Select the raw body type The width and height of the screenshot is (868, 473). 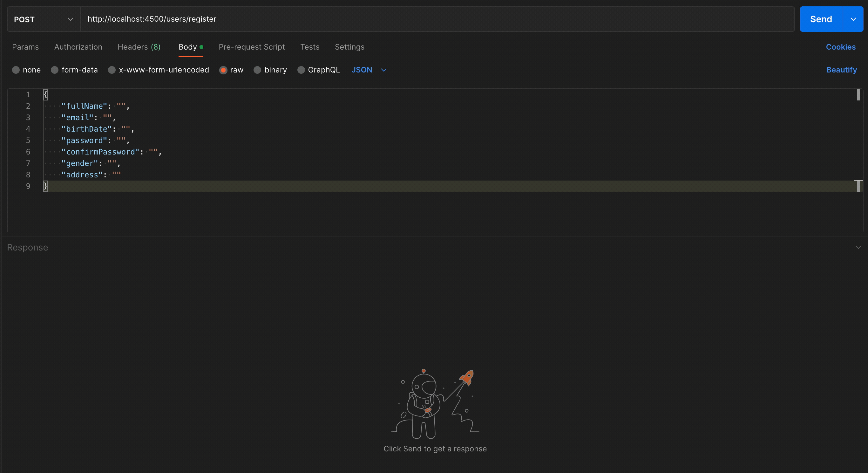(x=223, y=70)
